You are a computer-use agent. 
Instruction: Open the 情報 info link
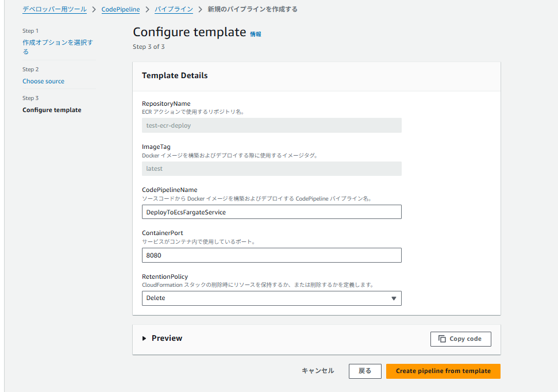[x=256, y=34]
